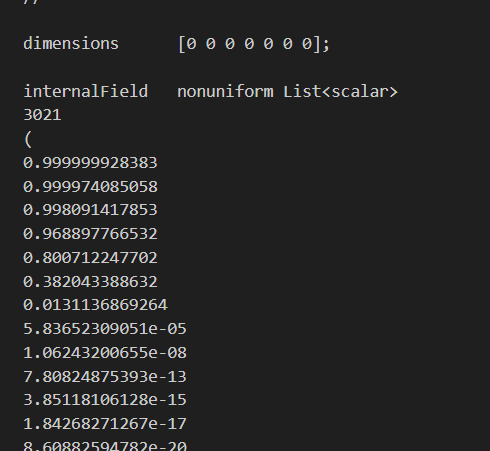Click the value 3.85118106128e-15
Viewport: 490px width, 451px height.
[x=105, y=400]
